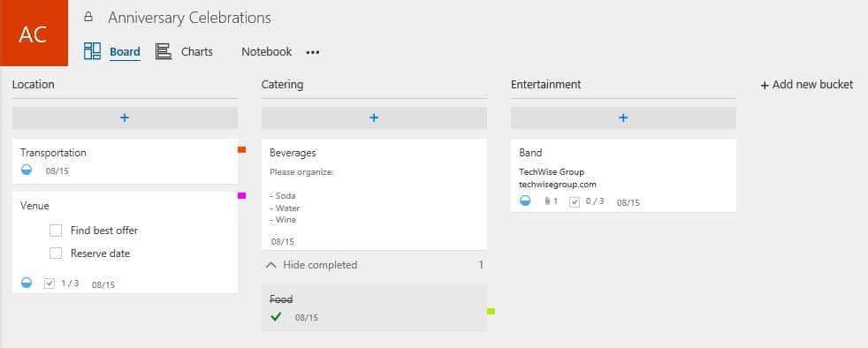Click the in-progress icon on Transportation task
868x348 pixels.
click(x=27, y=170)
